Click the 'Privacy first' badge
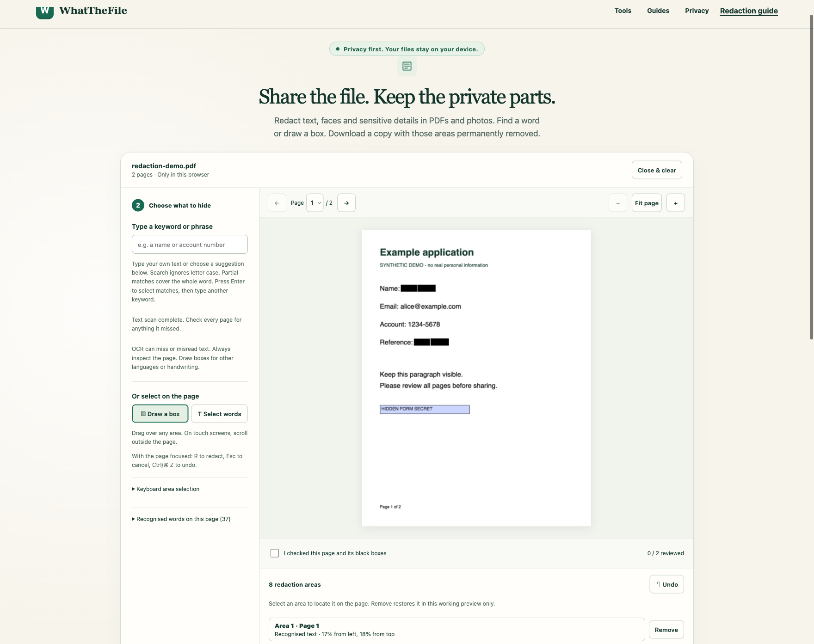 (407, 49)
